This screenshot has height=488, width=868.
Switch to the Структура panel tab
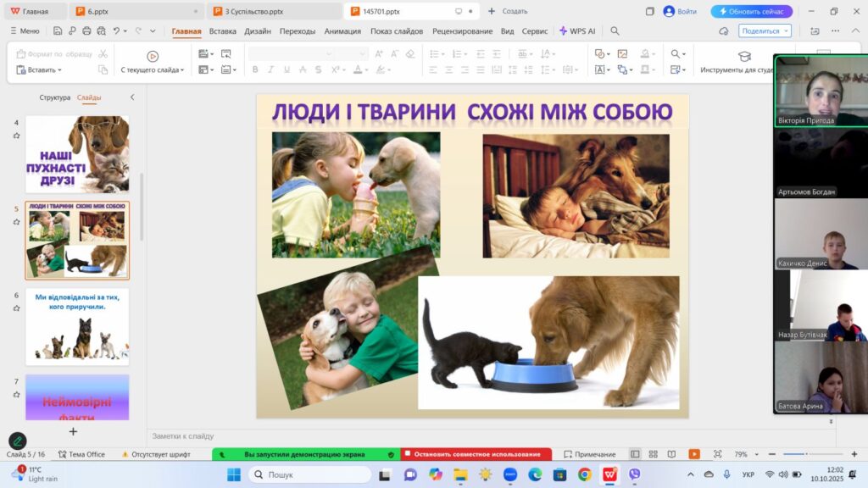point(55,97)
